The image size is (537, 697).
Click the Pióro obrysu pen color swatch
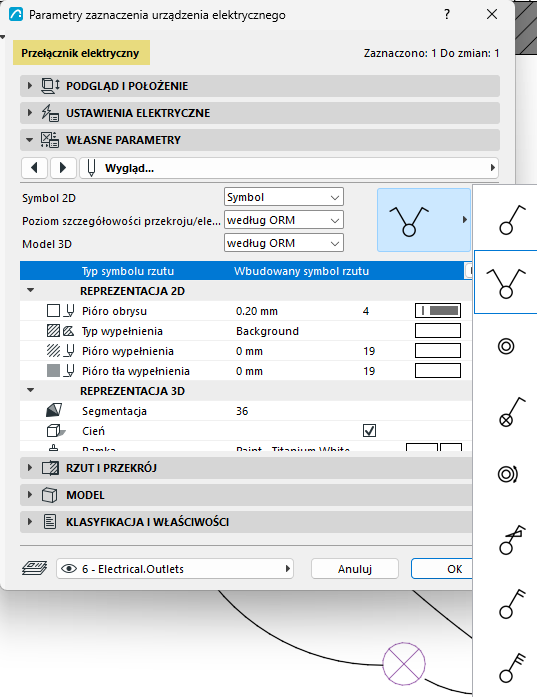coord(438,310)
